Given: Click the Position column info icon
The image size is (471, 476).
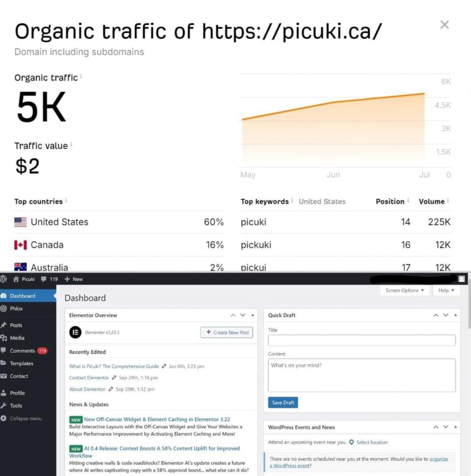Looking at the screenshot, I should pos(408,200).
